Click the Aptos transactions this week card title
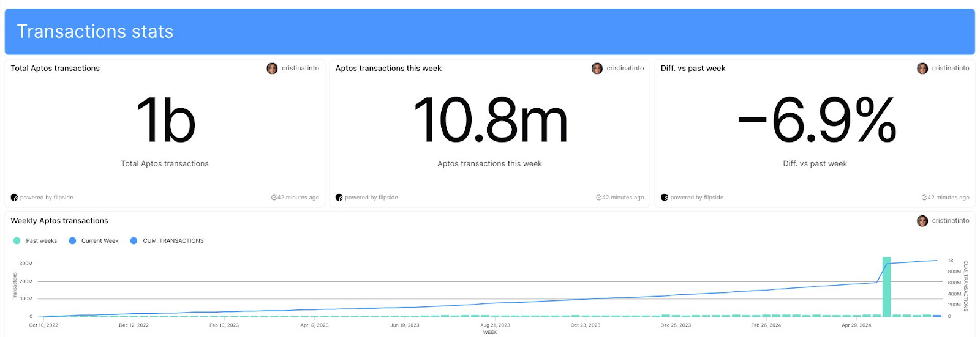This screenshot has height=337, width=980. pyautogui.click(x=388, y=69)
